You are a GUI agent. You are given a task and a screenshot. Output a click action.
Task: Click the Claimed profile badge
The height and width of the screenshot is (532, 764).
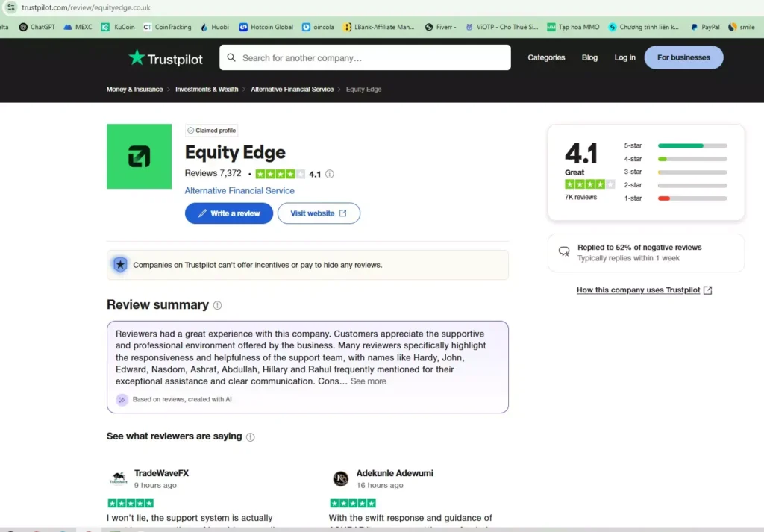[211, 130]
